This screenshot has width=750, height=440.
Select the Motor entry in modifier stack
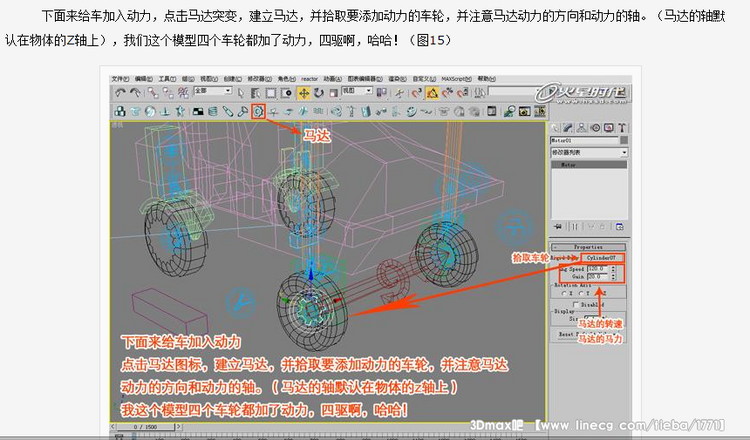point(568,165)
